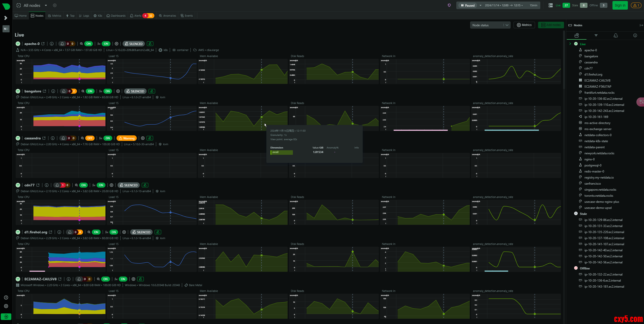Switch to the Anomalies tab
Screen dimensions: 644x324
(x=167, y=16)
